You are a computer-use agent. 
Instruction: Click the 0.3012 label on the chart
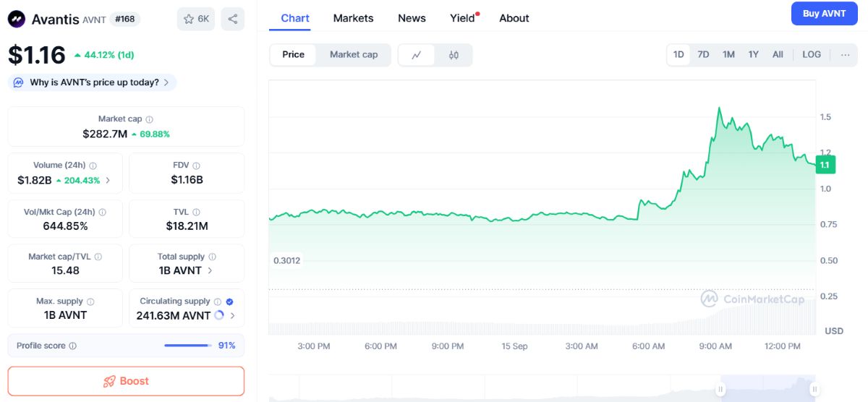click(286, 260)
